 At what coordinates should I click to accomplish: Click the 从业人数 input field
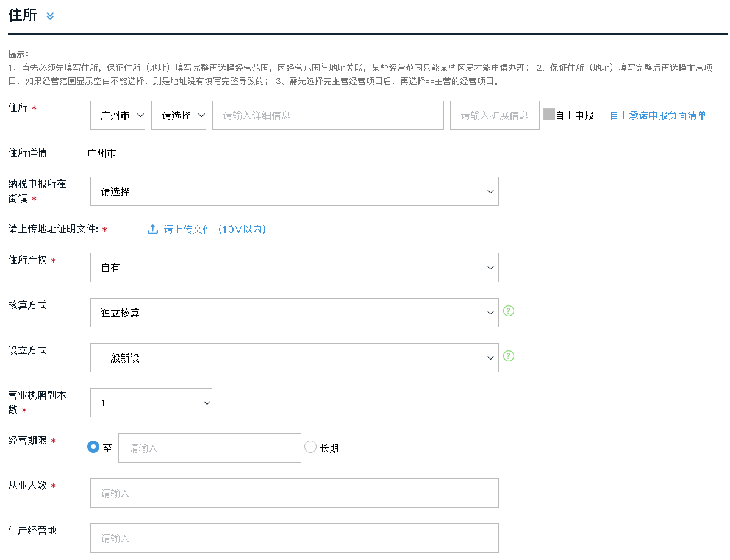coord(294,492)
